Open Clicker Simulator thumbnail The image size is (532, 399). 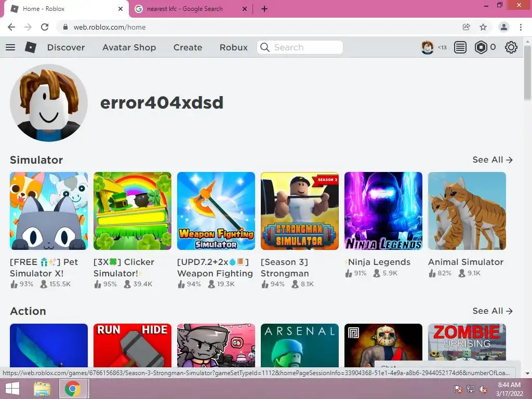132,211
